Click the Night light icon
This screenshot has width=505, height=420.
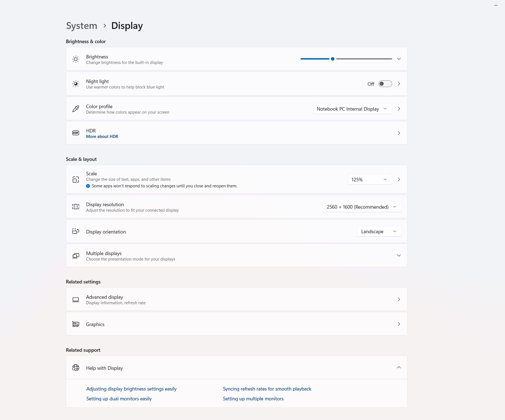coord(76,84)
